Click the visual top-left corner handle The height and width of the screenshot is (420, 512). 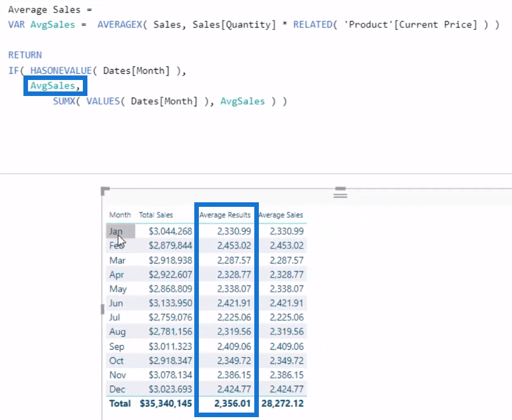pos(105,191)
